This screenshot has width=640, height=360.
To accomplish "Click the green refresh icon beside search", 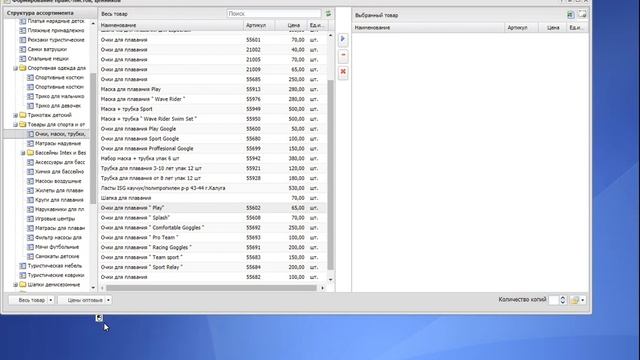I will point(328,14).
